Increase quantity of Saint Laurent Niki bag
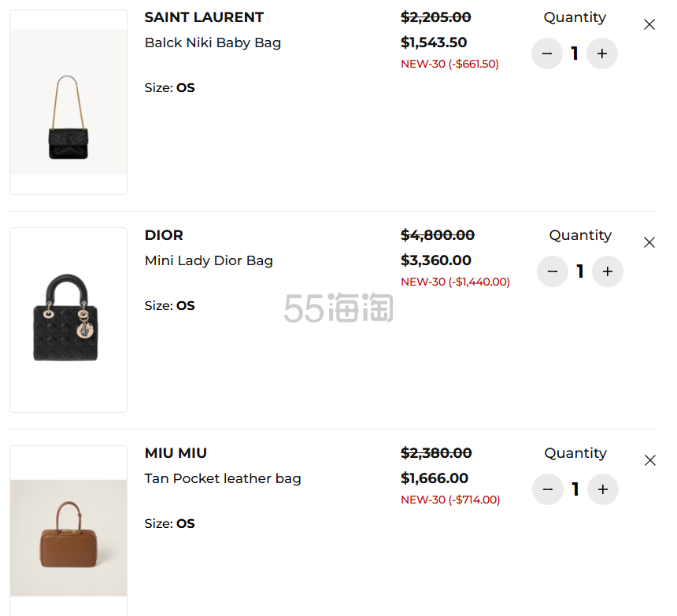The width and height of the screenshot is (677, 616). [x=602, y=53]
